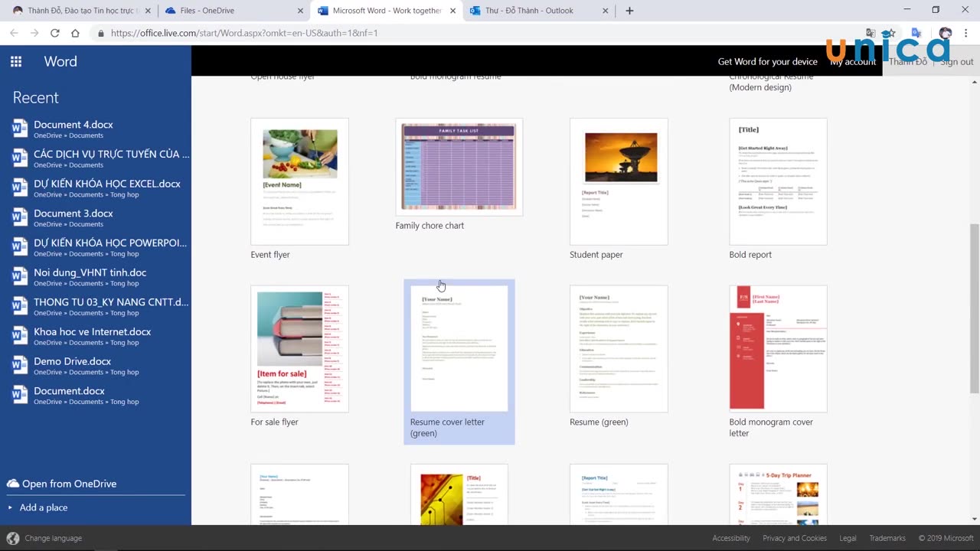
Task: Open Document 3.docx from Recent
Action: coord(96,217)
